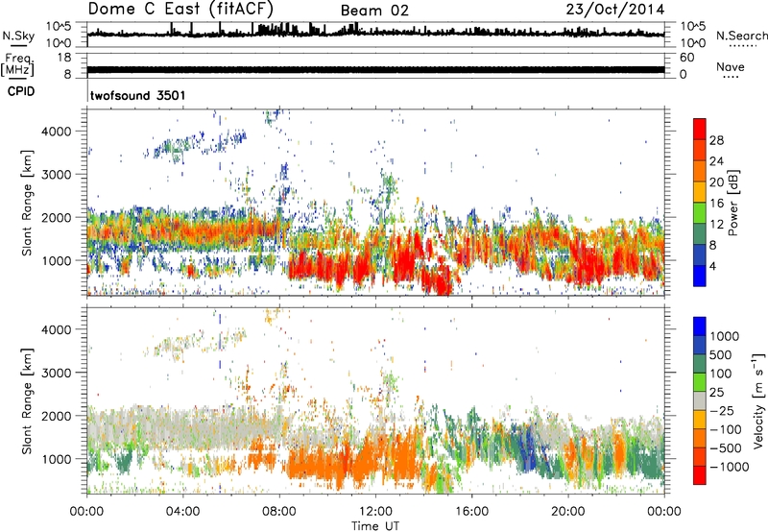
Task: Click the 'Dome C East (fitACF)' title
Action: pyautogui.click(x=180, y=9)
